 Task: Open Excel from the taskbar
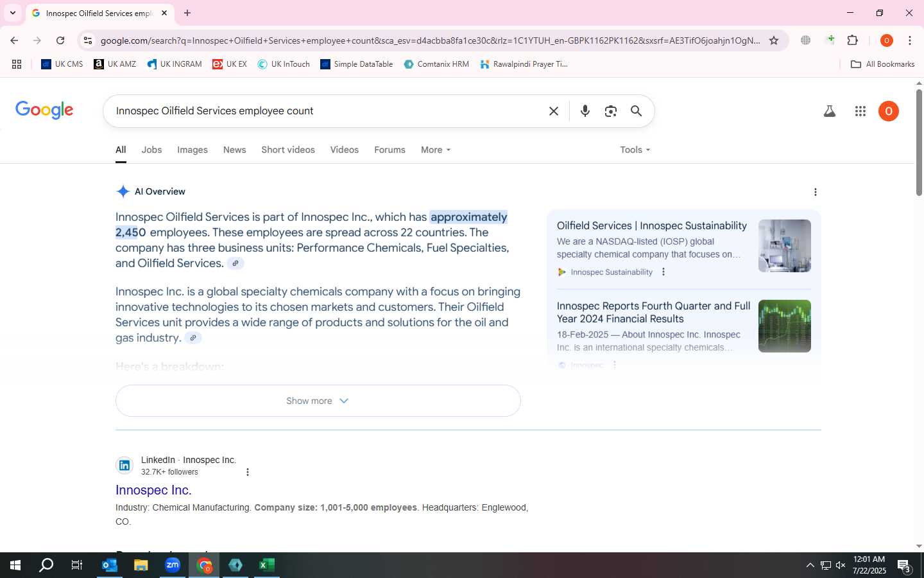click(x=267, y=565)
